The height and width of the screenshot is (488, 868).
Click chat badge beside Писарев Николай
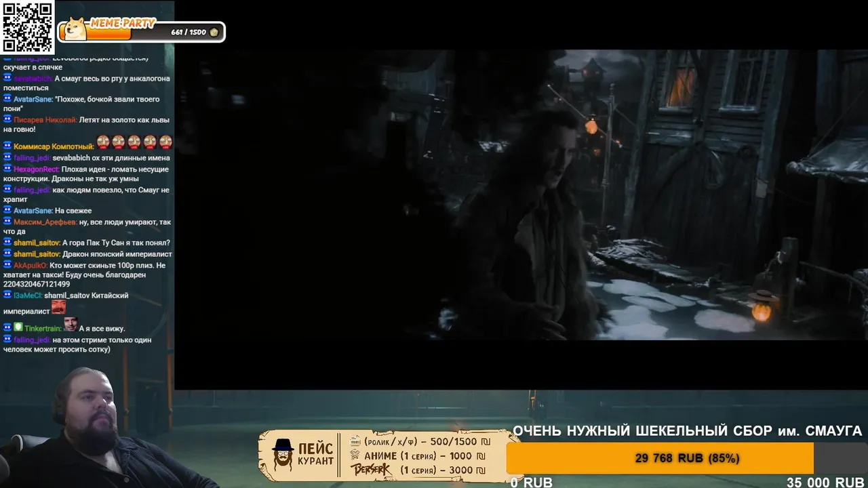click(x=7, y=120)
